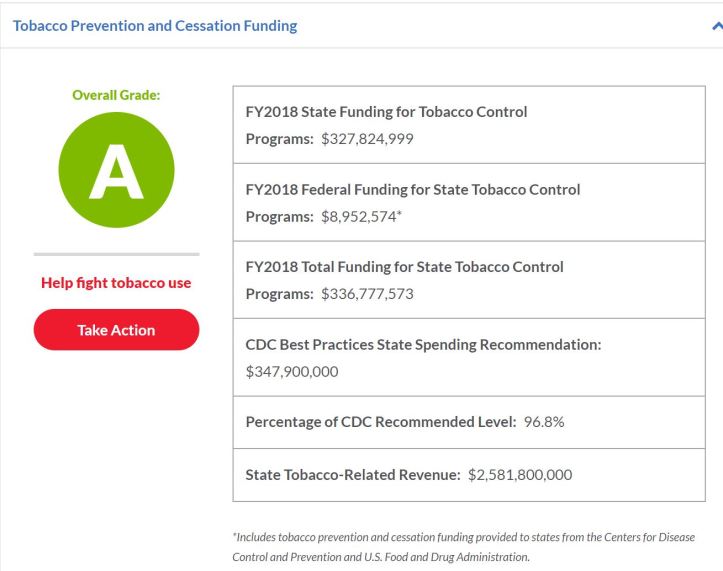Screen dimensions: 723x571
Task: Click the Overall Grade label
Action: tap(116, 95)
